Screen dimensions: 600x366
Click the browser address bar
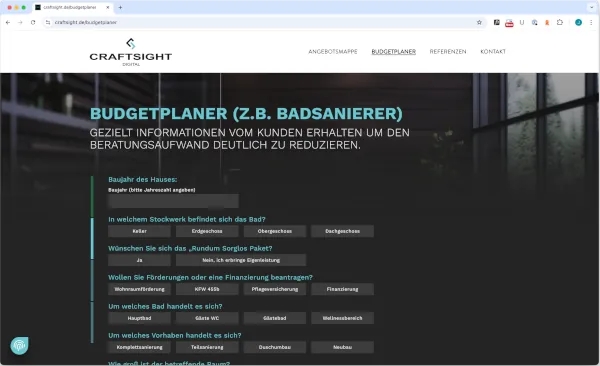click(264, 23)
